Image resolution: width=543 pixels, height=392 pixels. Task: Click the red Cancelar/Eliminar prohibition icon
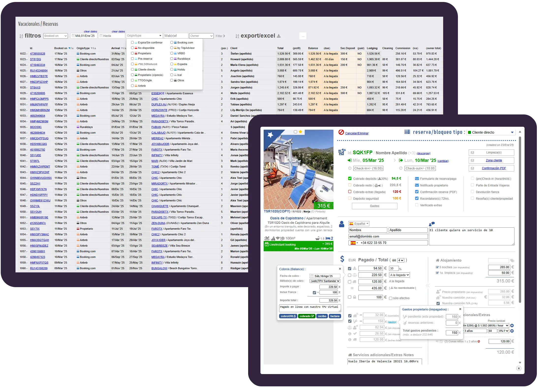tap(341, 132)
